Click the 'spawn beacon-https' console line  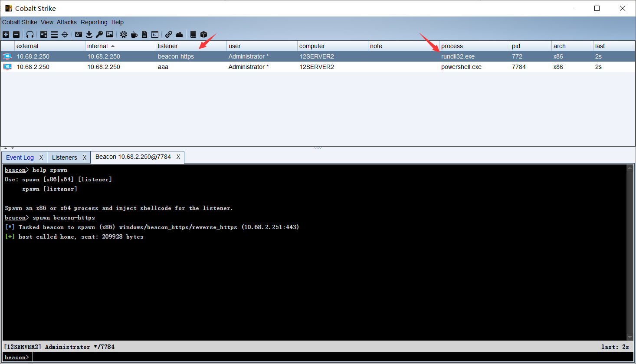(x=50, y=218)
